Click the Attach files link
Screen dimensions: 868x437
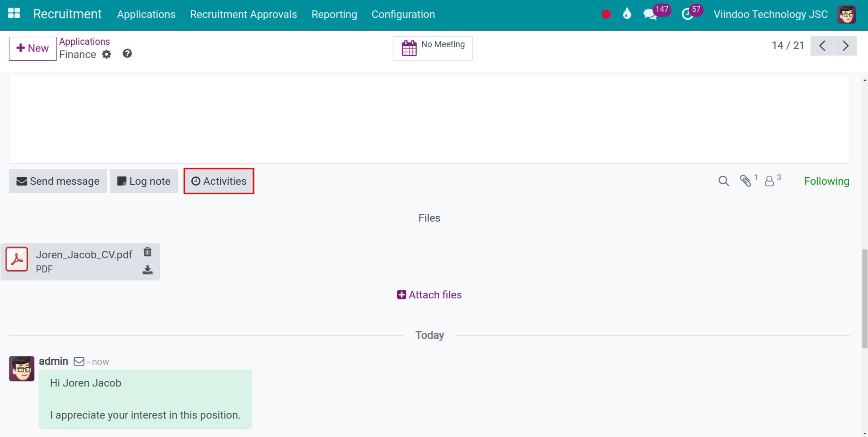click(x=428, y=294)
